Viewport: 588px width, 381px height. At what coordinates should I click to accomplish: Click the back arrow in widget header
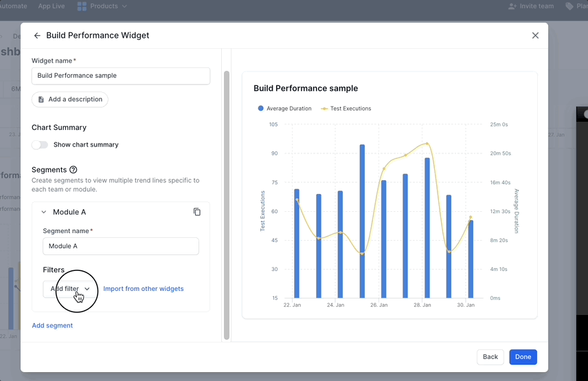37,36
